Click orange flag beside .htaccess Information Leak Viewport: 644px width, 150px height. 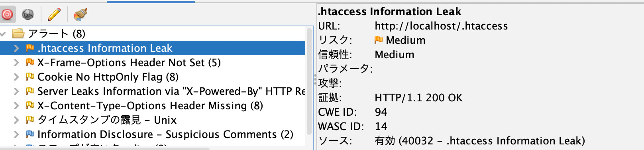[x=30, y=48]
